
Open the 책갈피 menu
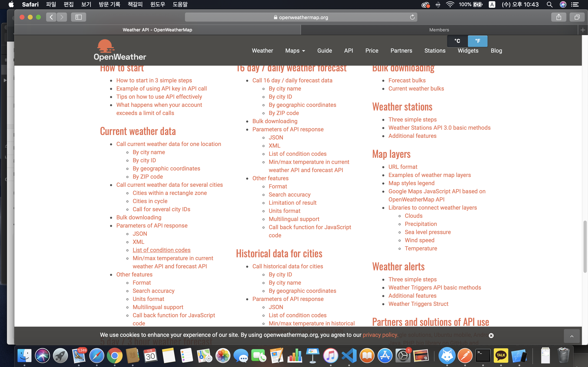coord(135,4)
